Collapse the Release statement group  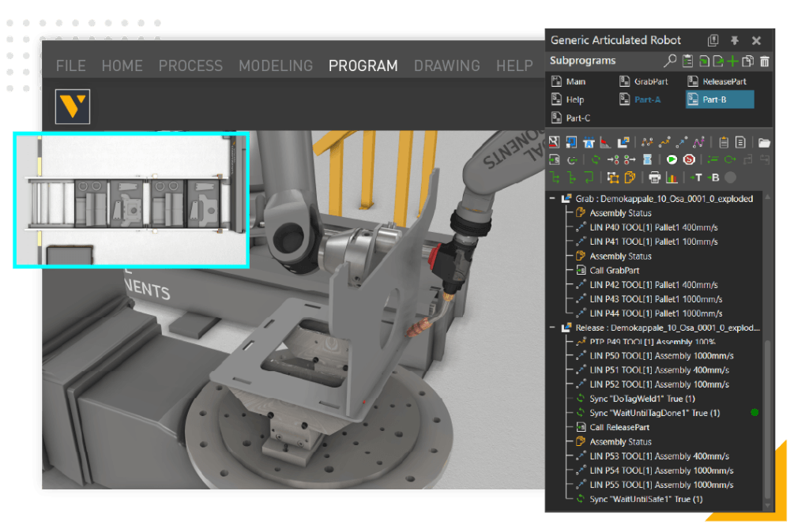click(x=552, y=328)
